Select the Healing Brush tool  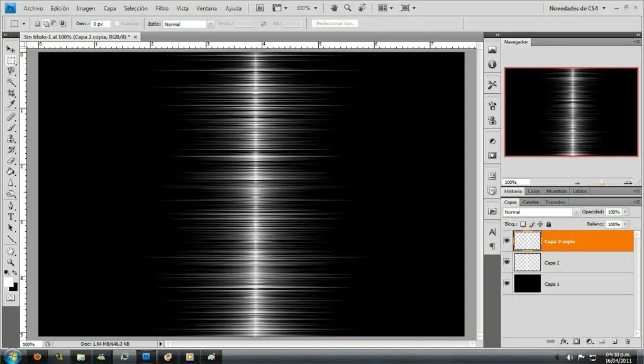click(x=11, y=117)
